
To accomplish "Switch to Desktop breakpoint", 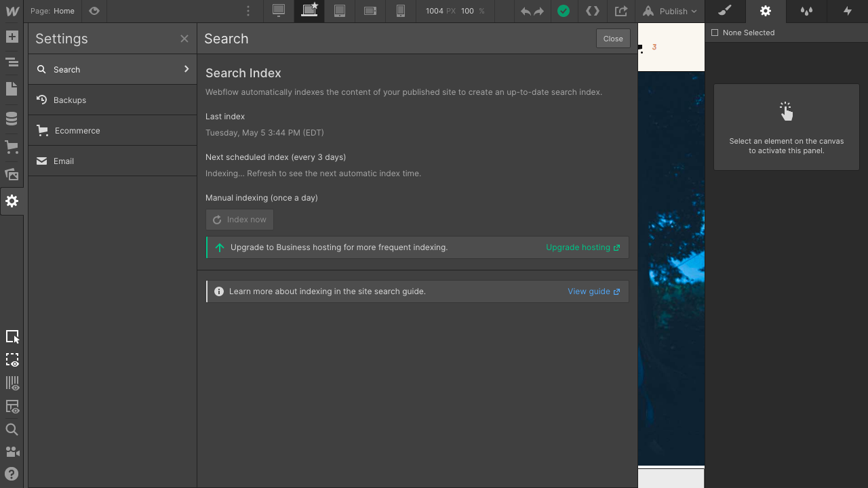I will pyautogui.click(x=279, y=11).
